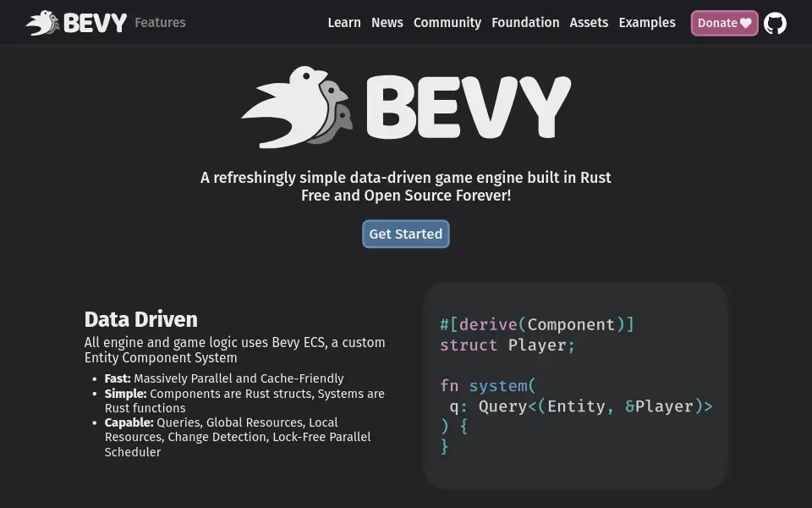
Task: Click the large Bevy bird hero logo
Action: (x=297, y=107)
